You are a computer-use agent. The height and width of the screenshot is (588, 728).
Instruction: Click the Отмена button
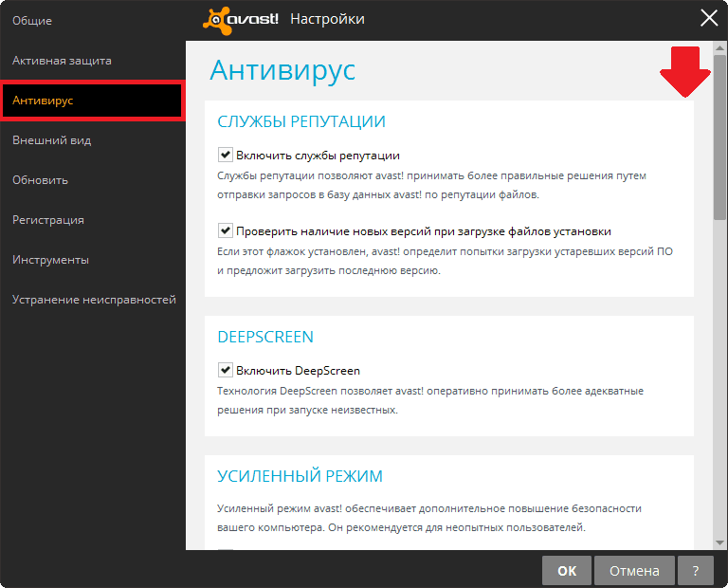(634, 570)
